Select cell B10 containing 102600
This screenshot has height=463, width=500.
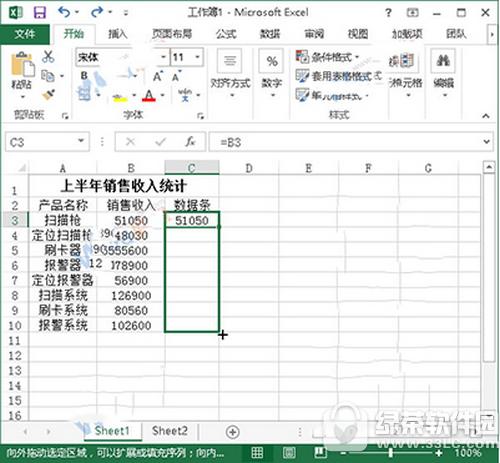pos(131,326)
